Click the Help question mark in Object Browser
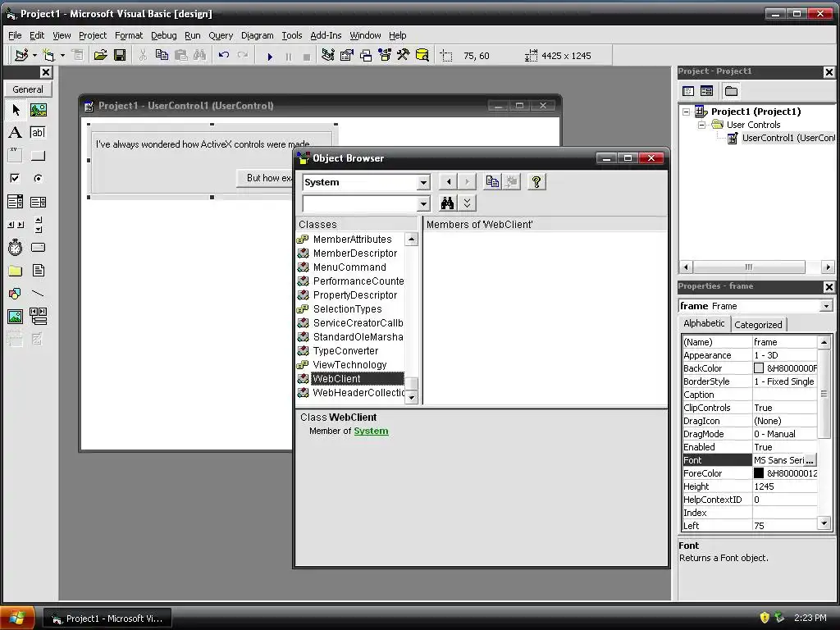 coord(536,182)
